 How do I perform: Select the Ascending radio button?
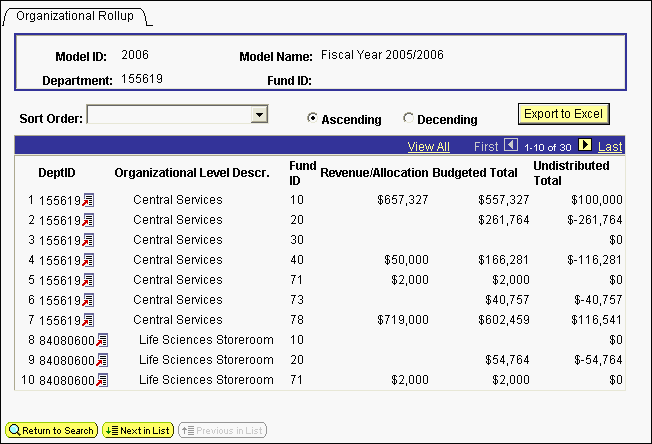pyautogui.click(x=313, y=118)
